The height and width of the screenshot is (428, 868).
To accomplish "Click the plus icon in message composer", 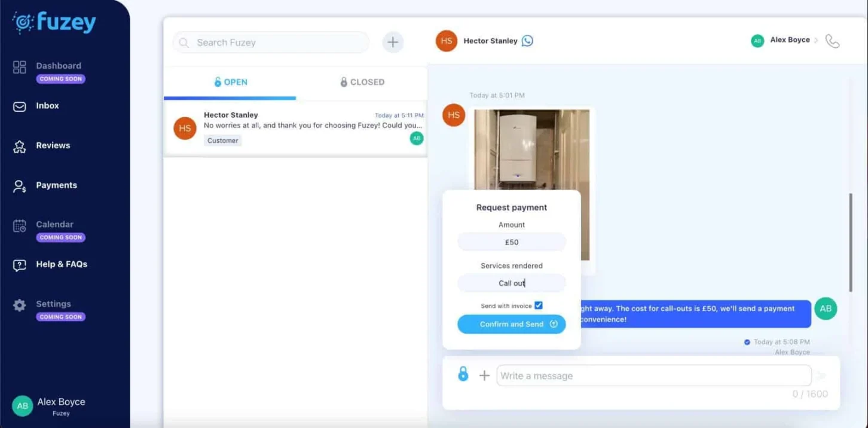I will click(x=484, y=375).
